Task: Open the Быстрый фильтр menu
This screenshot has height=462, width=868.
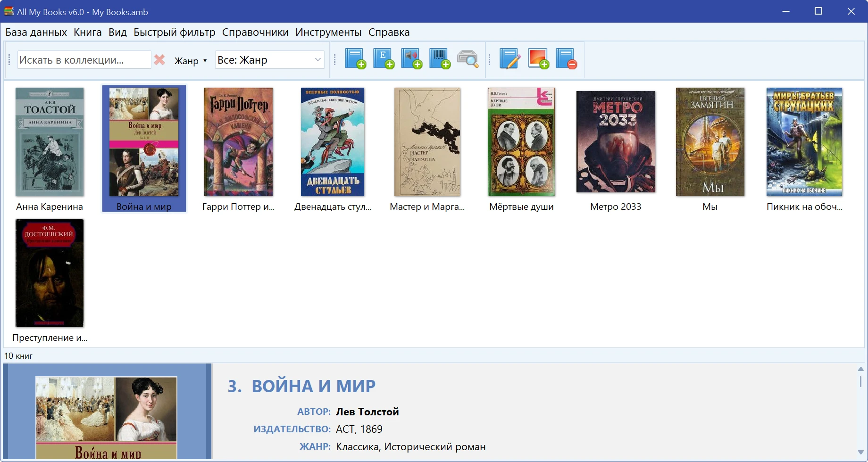Action: tap(175, 33)
